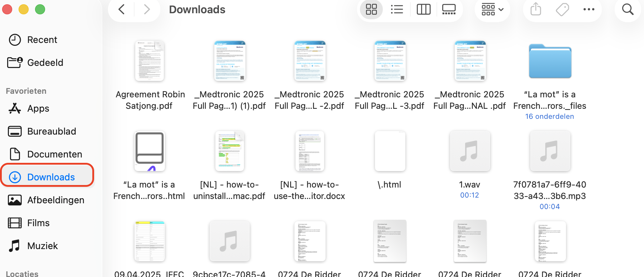Screen dimensions: 644x277
Task: Select the 9cbce17c audio file icon
Action: click(230, 241)
